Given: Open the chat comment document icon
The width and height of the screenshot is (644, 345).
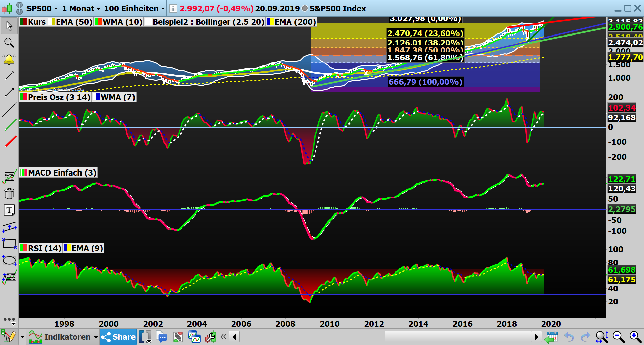Looking at the screenshot, I should pyautogui.click(x=161, y=337).
